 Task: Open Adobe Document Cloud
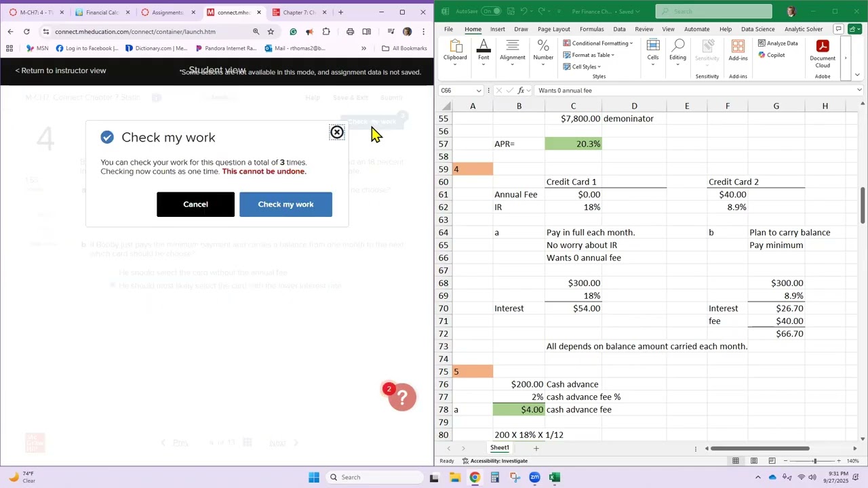click(x=823, y=53)
